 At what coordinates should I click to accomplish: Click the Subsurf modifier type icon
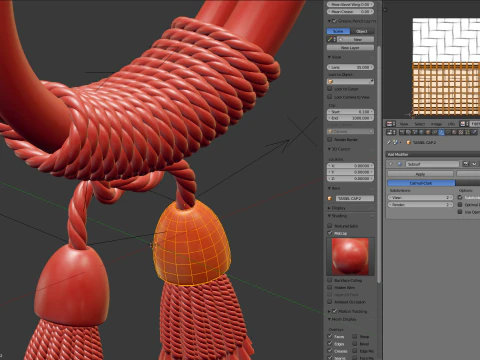(399, 164)
